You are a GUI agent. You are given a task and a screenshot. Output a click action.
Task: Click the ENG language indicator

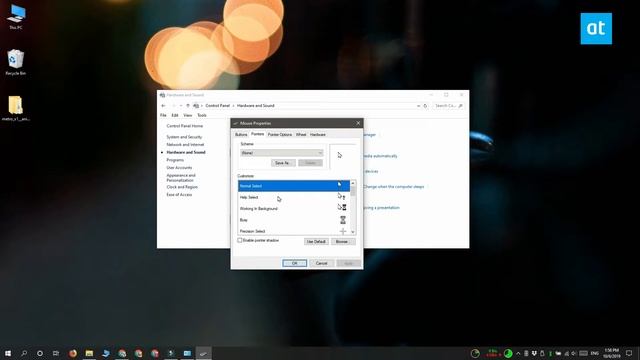pyautogui.click(x=595, y=353)
